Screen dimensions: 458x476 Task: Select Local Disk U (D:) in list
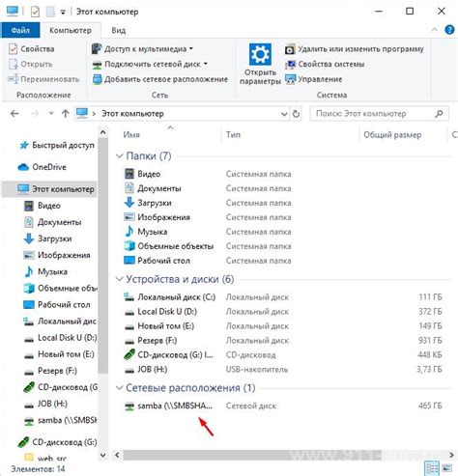[160, 312]
